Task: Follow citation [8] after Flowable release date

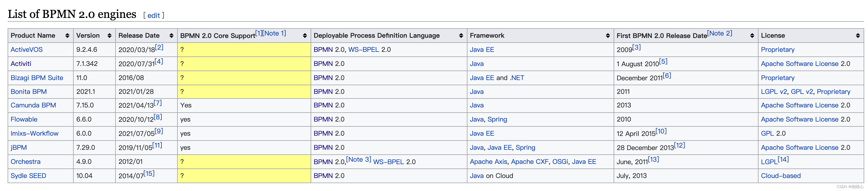Action: [x=158, y=117]
